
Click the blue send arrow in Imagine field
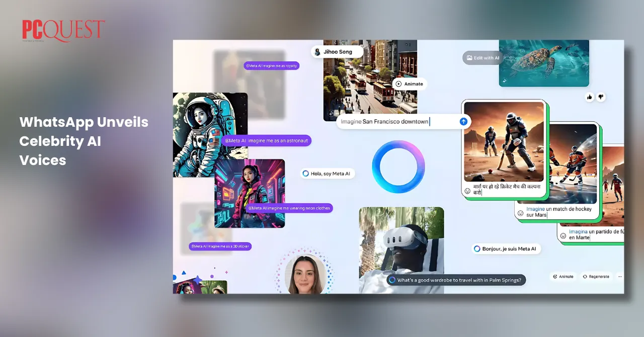(x=463, y=121)
